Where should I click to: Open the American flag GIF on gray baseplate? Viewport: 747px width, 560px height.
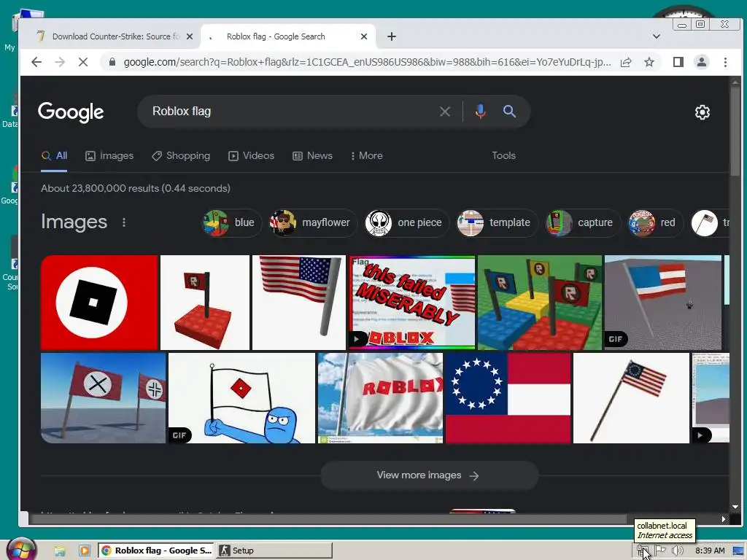662,303
